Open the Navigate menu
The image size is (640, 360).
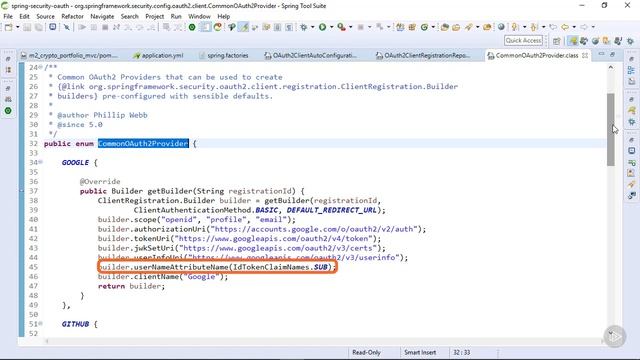[102, 16]
